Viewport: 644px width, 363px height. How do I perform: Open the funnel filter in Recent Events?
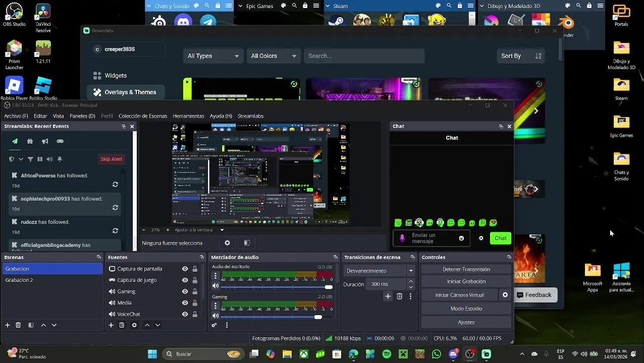[x=30, y=159]
